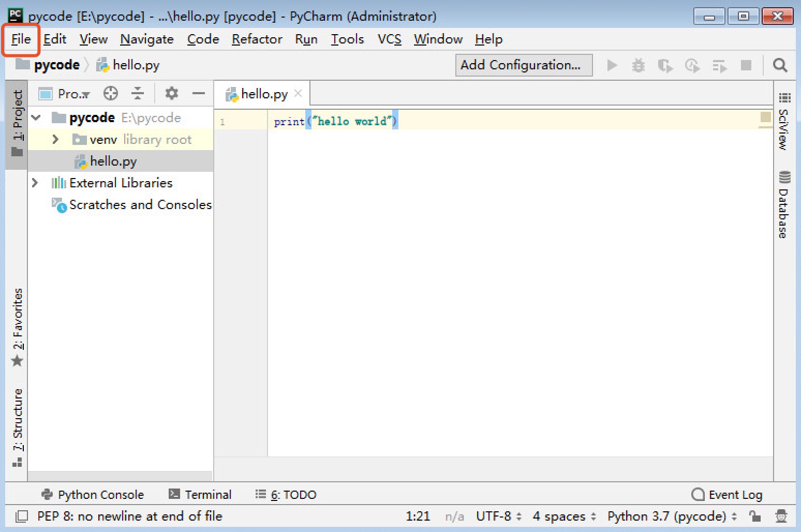Select Scratches and Consoles node
This screenshot has height=532, width=801.
[120, 205]
